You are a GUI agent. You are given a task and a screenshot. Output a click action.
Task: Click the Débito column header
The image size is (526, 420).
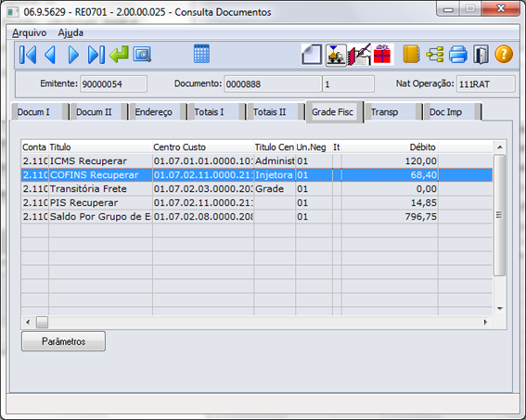point(390,147)
